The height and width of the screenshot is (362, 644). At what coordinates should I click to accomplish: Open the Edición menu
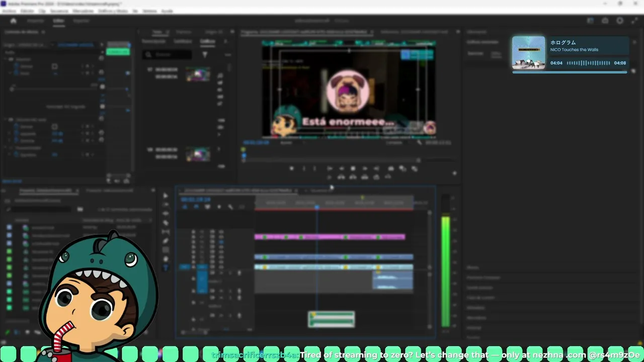click(27, 11)
